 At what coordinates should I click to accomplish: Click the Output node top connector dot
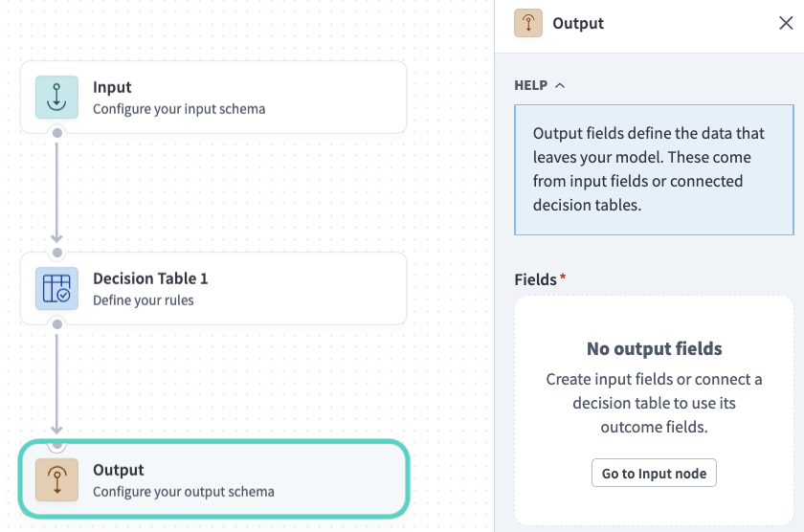pos(57,444)
